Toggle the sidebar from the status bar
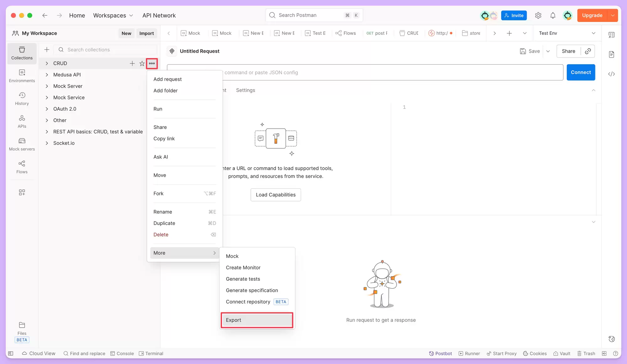The height and width of the screenshot is (364, 627). click(11, 353)
